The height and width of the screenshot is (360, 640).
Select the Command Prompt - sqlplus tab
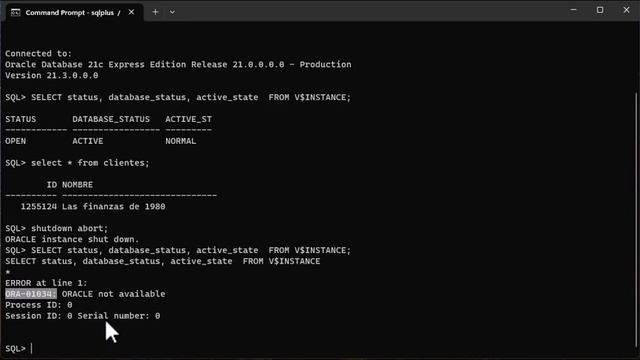tap(73, 13)
